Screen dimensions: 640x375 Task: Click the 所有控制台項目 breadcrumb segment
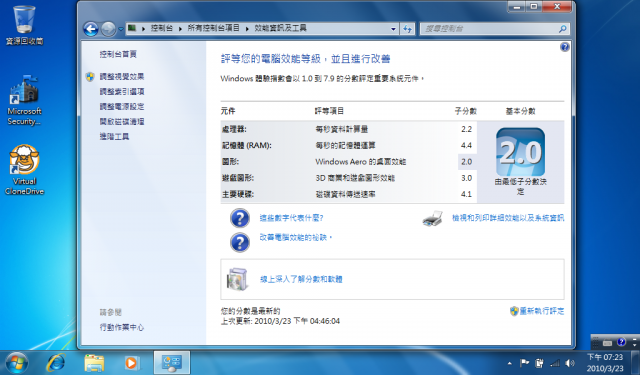coord(213,28)
